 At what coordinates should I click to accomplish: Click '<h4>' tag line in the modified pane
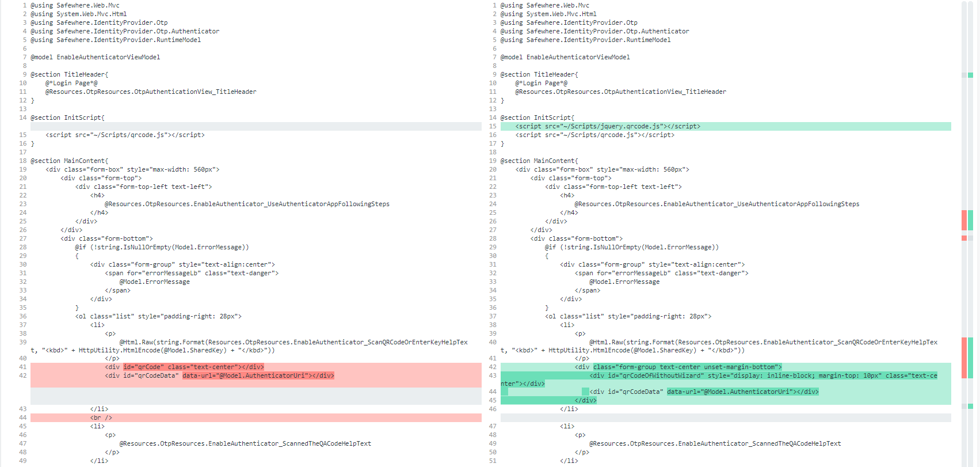(567, 195)
